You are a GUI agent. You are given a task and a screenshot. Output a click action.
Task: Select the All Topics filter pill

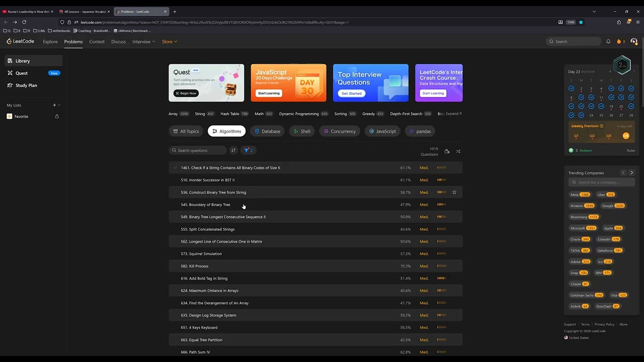coord(186,131)
